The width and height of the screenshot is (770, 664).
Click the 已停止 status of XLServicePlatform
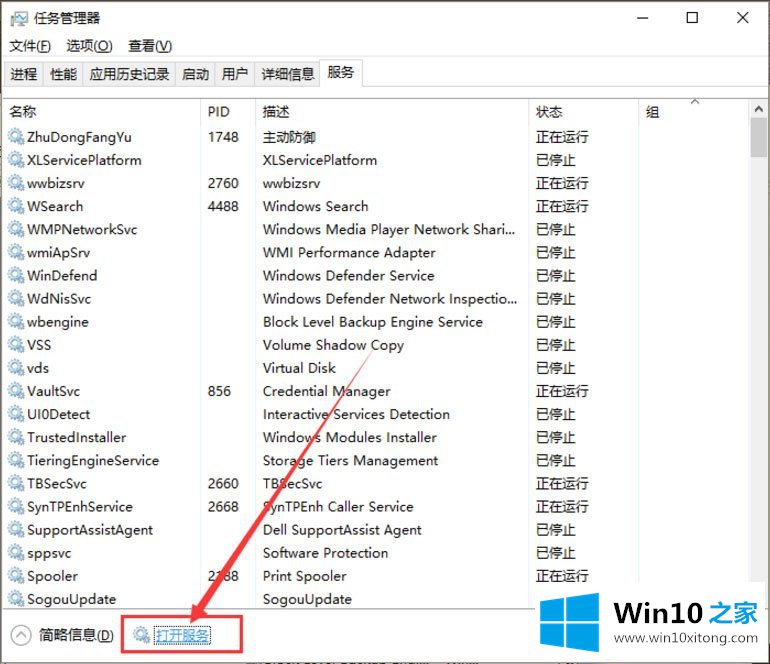(x=556, y=160)
